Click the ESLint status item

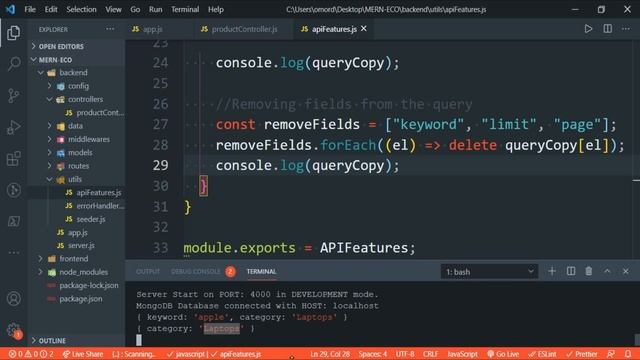click(542, 354)
